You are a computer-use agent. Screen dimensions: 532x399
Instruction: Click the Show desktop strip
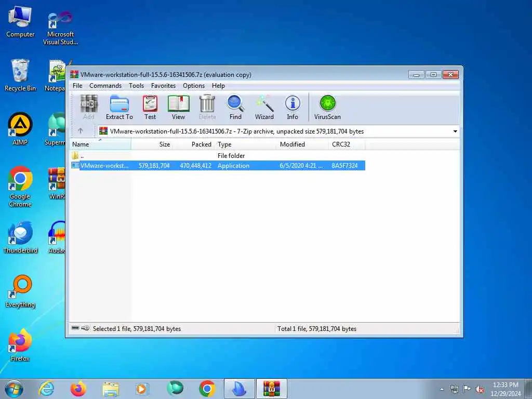[528, 389]
